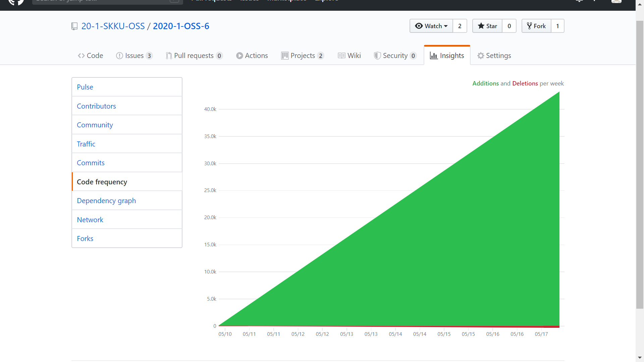Open Commits in Insights sidebar
This screenshot has height=362, width=644.
[x=127, y=163]
